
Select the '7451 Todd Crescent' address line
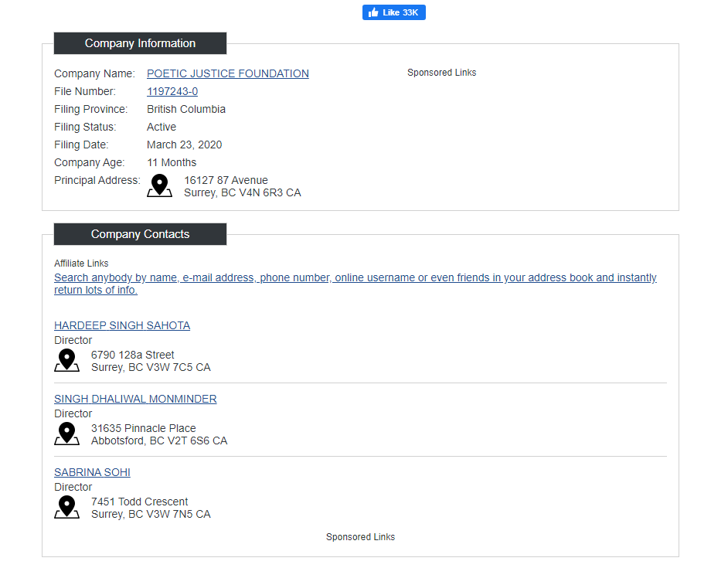pos(139,502)
